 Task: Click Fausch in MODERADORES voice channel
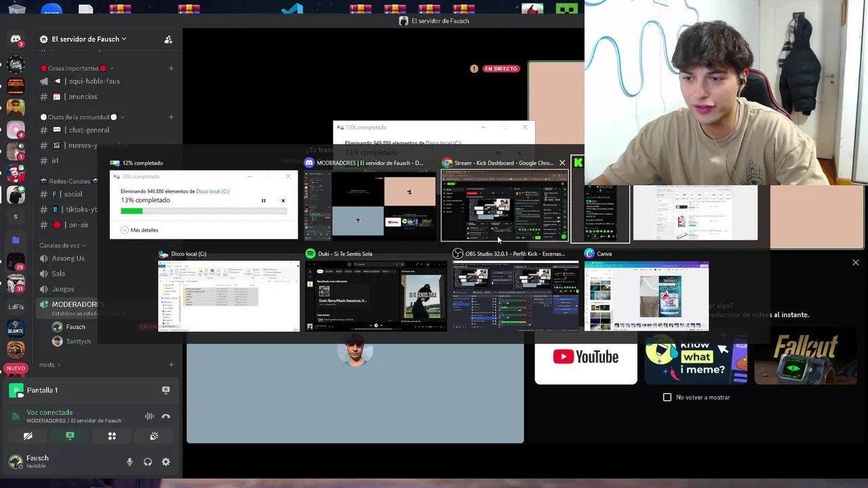(x=69, y=327)
